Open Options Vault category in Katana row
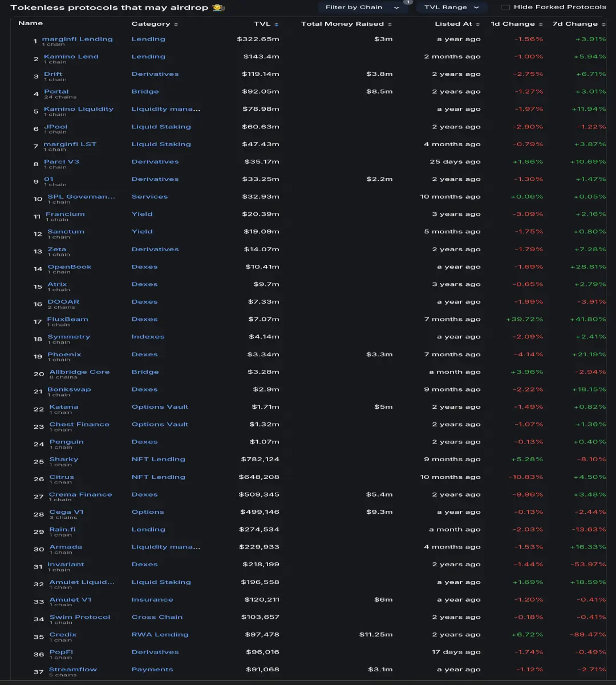The image size is (616, 685). [x=160, y=407]
